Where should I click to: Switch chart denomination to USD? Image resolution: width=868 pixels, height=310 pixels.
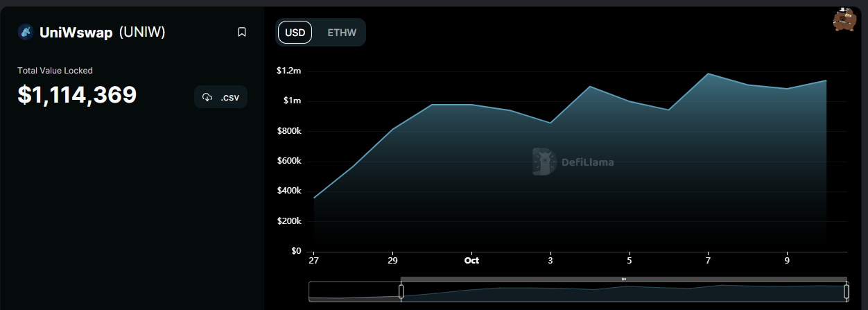coord(295,33)
